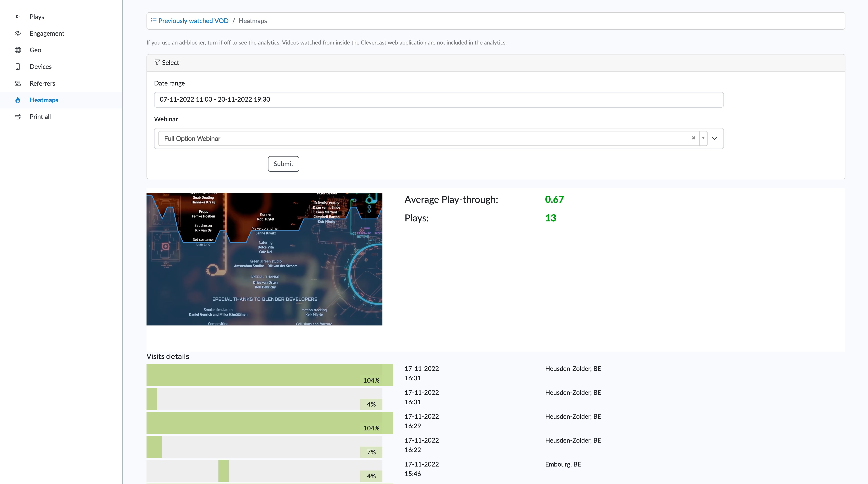
Task: Click the 7% visit bar for 16:22
Action: (x=264, y=447)
